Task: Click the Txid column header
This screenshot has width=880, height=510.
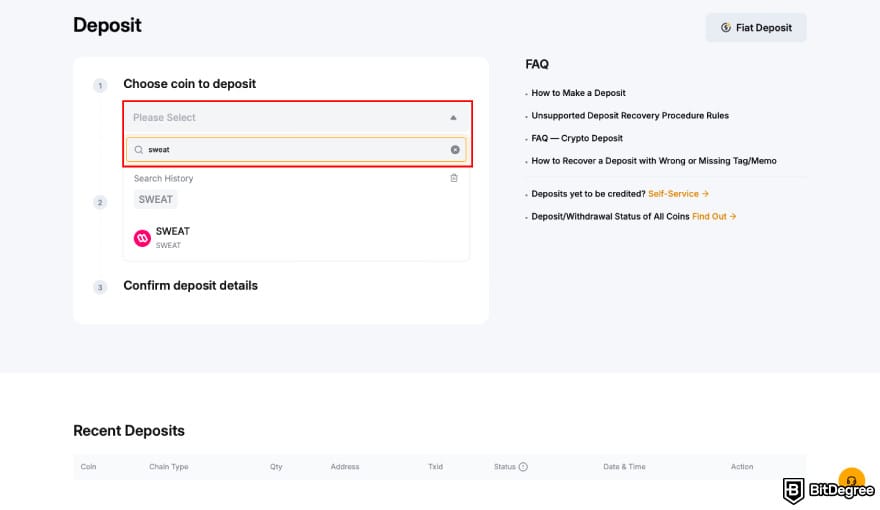Action: 436,467
